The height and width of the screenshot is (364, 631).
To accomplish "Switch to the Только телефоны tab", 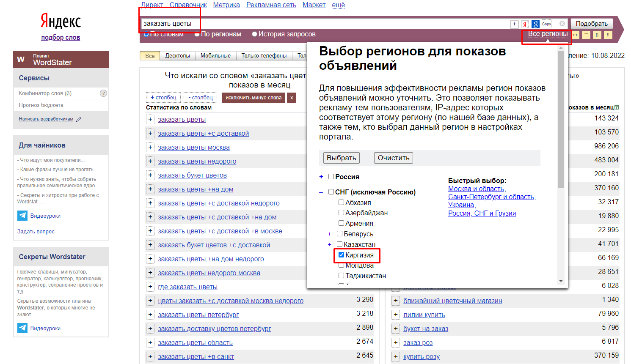I will click(x=264, y=56).
